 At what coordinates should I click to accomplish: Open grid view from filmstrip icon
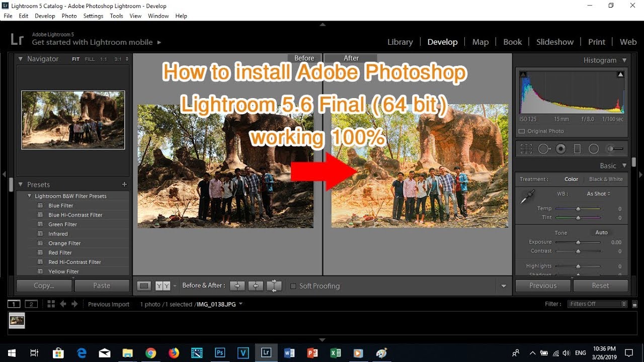tap(51, 304)
